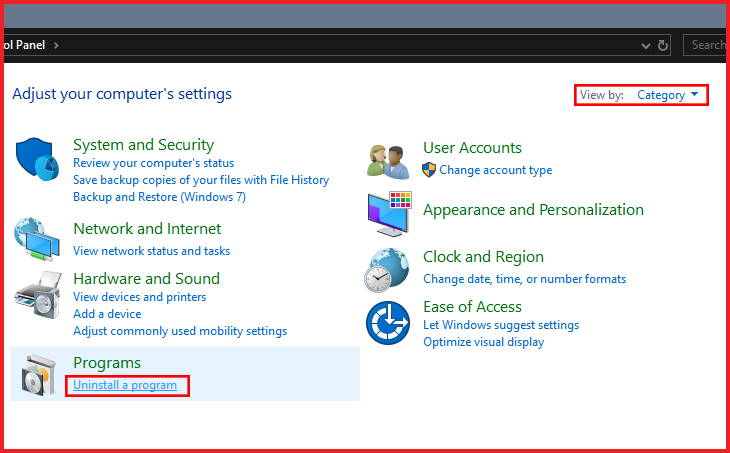Viewport: 730px width, 453px height.
Task: Open View devices and printers
Action: pos(140,297)
